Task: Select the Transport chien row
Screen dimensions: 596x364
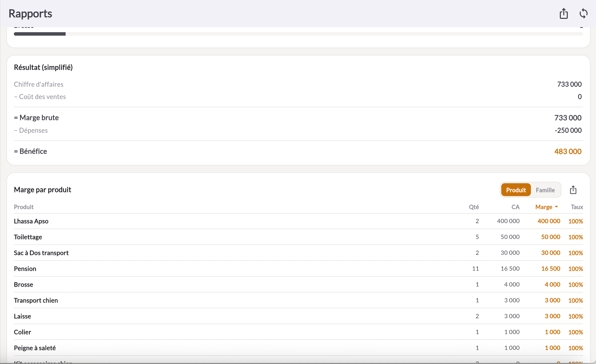Action: pyautogui.click(x=298, y=300)
